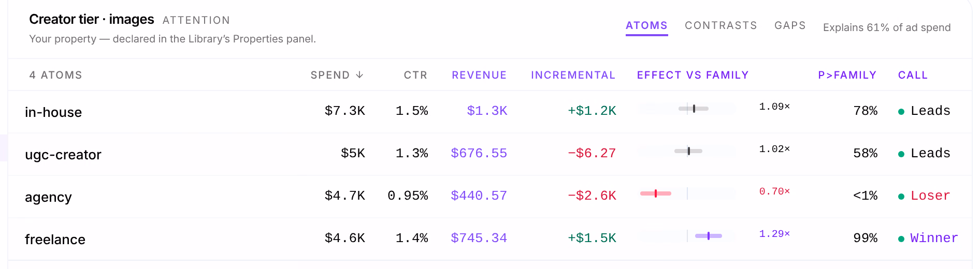This screenshot has width=980, height=269.
Task: Sort by CTR column header
Action: click(415, 76)
